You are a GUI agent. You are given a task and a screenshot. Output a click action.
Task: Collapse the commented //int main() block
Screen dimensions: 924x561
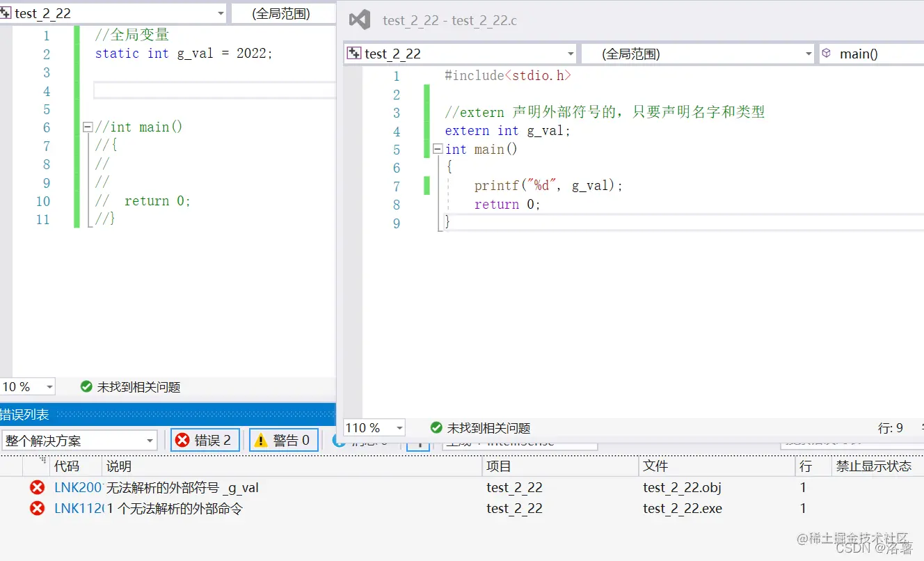(x=88, y=127)
